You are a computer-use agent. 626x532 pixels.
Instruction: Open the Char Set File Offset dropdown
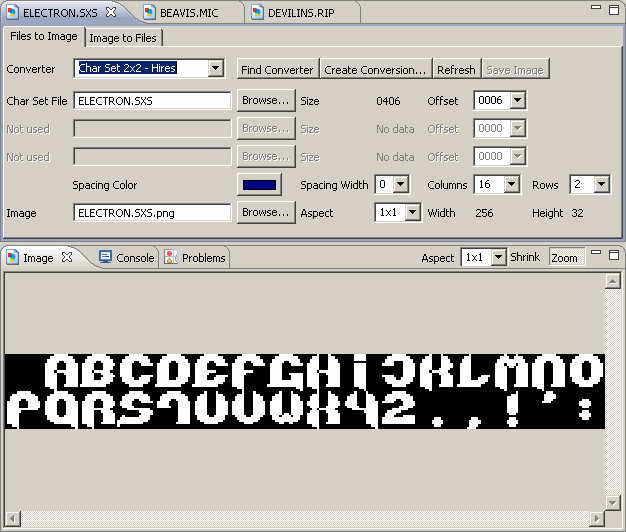coord(517,101)
